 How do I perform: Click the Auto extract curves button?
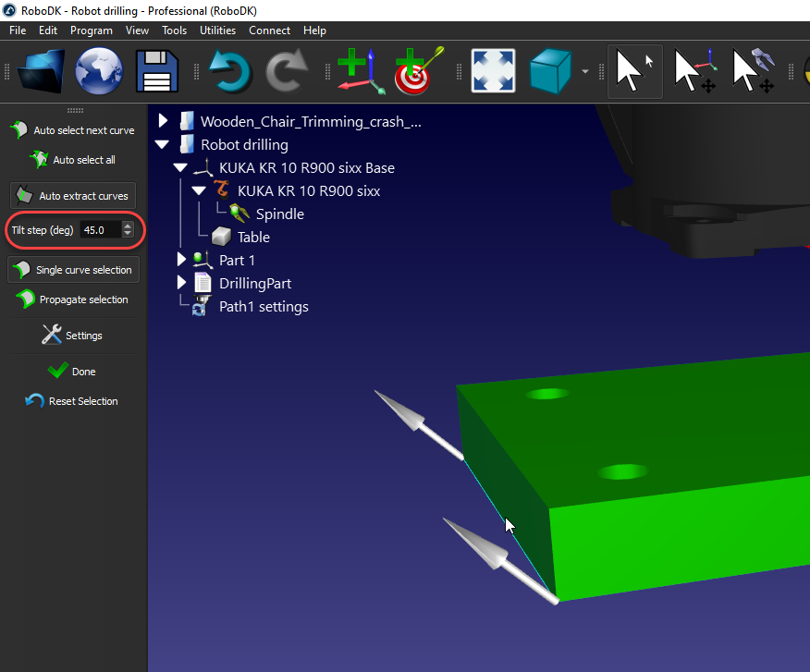(x=73, y=196)
